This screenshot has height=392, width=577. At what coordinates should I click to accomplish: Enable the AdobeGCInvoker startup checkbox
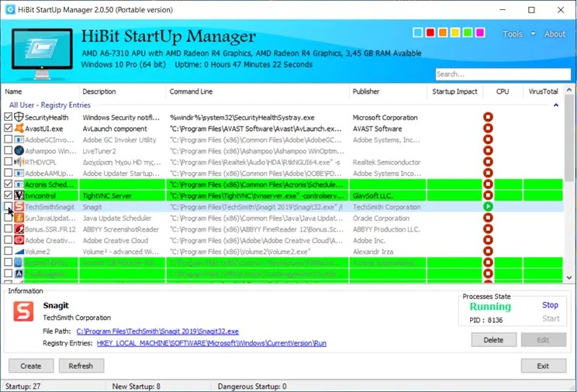(x=8, y=139)
